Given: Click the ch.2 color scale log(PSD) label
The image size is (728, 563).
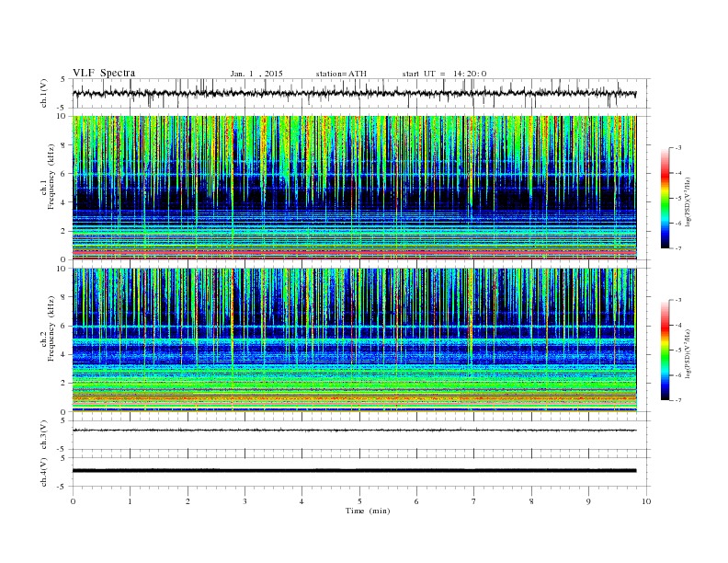Looking at the screenshot, I should [x=688, y=353].
